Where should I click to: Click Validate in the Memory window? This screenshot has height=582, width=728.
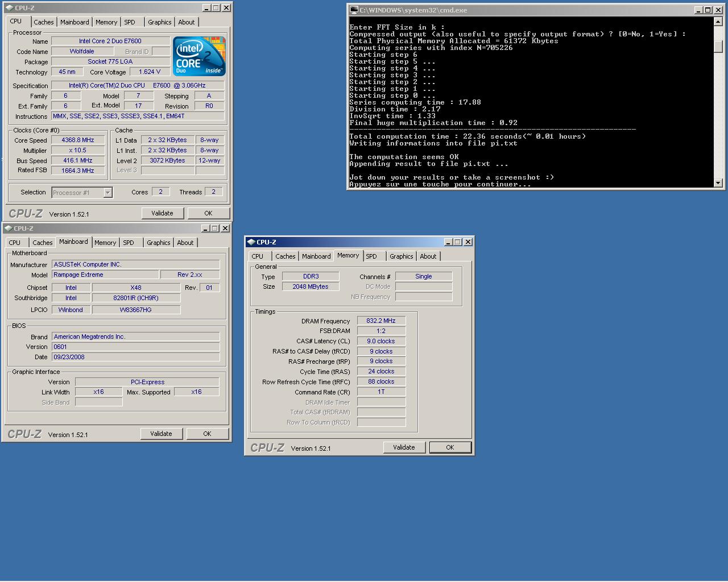404,447
